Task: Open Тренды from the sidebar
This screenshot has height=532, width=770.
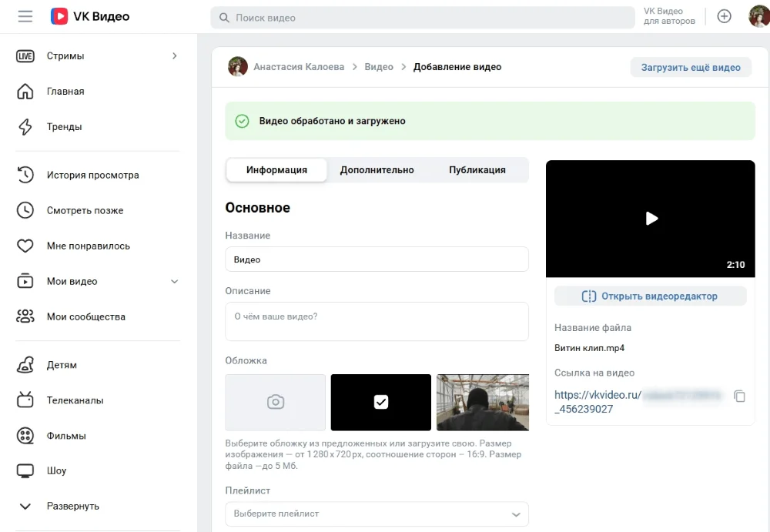Action: tap(64, 127)
